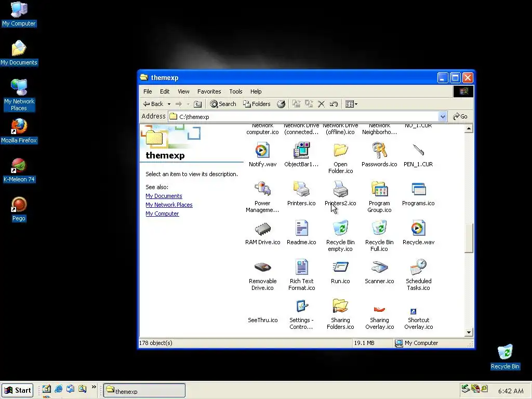Image resolution: width=532 pixels, height=399 pixels.
Task: Select the Notify.wav file icon
Action: [x=262, y=150]
